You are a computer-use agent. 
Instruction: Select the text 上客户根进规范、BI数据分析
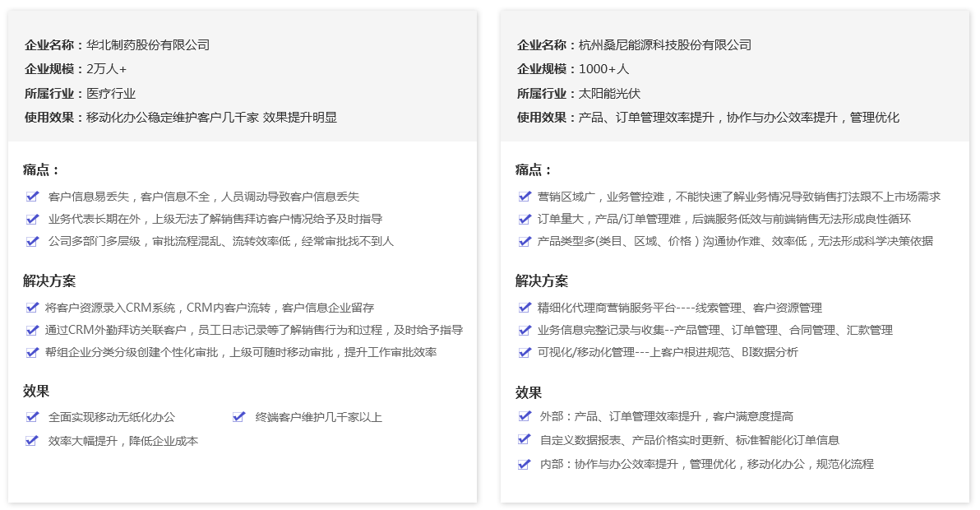[x=724, y=353]
